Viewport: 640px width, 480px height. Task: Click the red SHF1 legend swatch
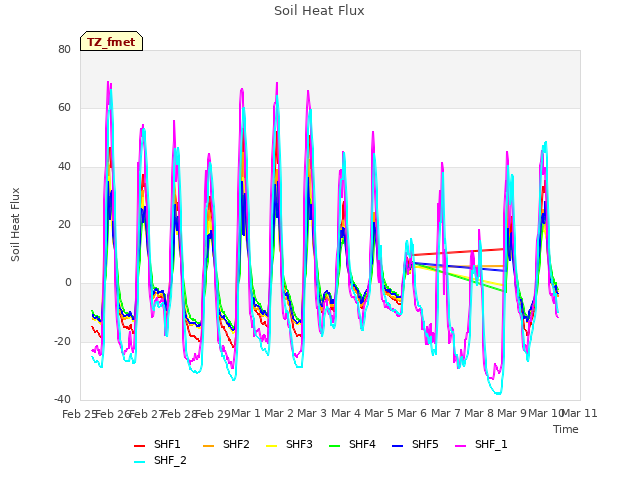click(x=140, y=446)
